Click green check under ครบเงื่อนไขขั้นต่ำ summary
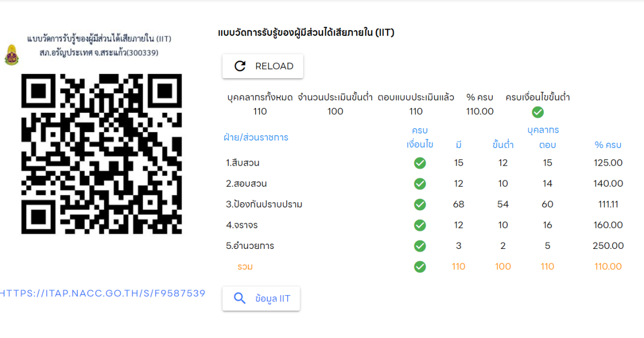This screenshot has height=338, width=644. (537, 112)
